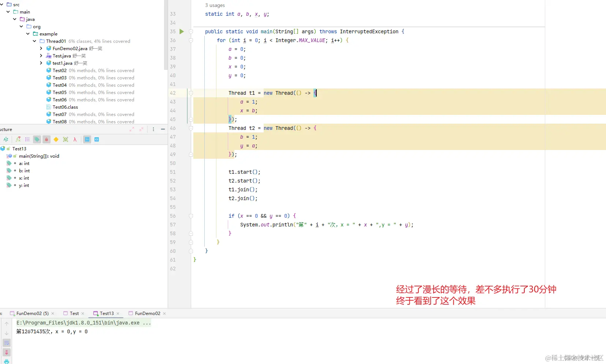Expand all in Structure panel header
The height and width of the screenshot is (364, 606).
pyautogui.click(x=132, y=129)
